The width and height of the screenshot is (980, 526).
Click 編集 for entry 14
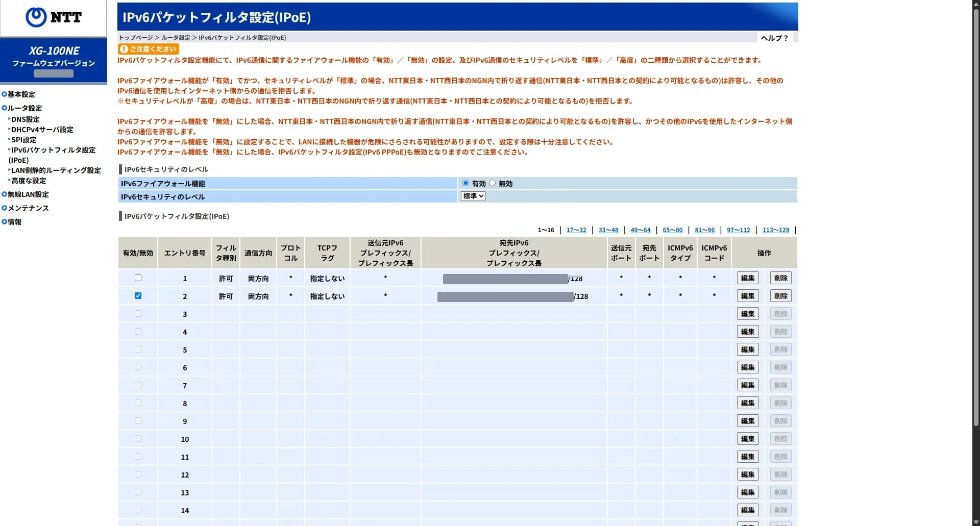click(748, 510)
